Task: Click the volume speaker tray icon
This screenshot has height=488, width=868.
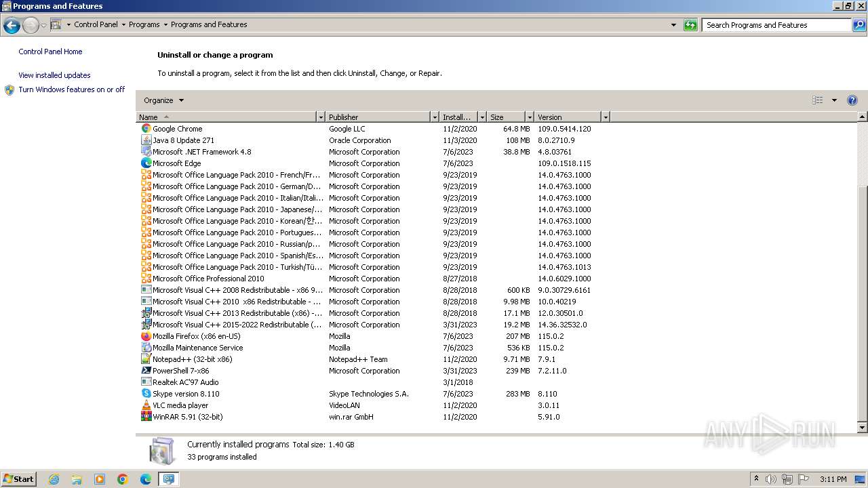Action: pos(771,479)
